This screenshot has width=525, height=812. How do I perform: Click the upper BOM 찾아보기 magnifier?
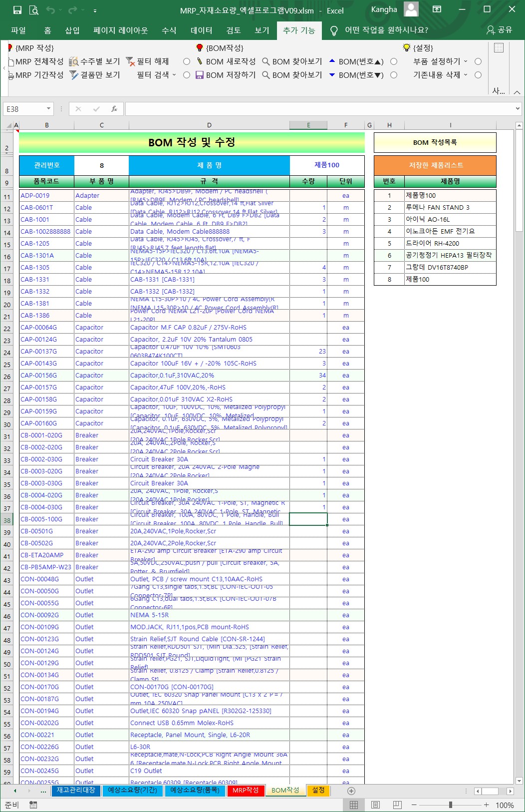coord(292,61)
